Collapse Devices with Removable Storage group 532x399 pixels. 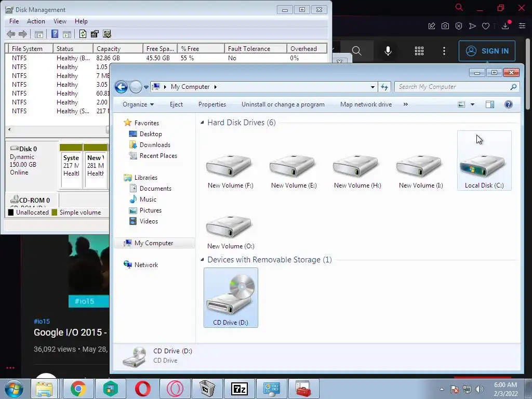point(202,260)
